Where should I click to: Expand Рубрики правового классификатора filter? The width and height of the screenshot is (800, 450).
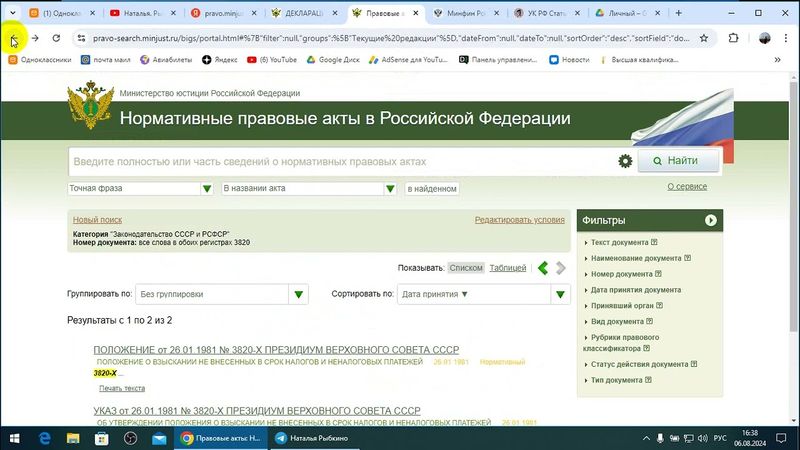[x=621, y=343]
